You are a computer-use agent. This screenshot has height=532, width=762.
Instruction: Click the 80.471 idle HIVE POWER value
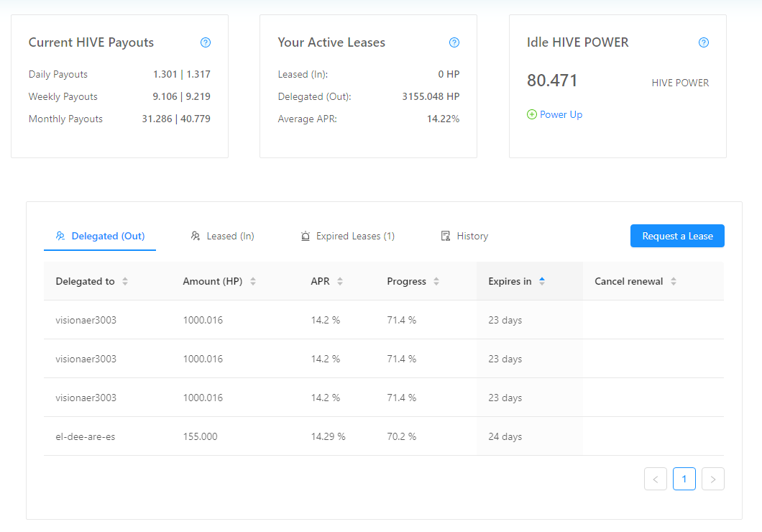click(x=552, y=81)
